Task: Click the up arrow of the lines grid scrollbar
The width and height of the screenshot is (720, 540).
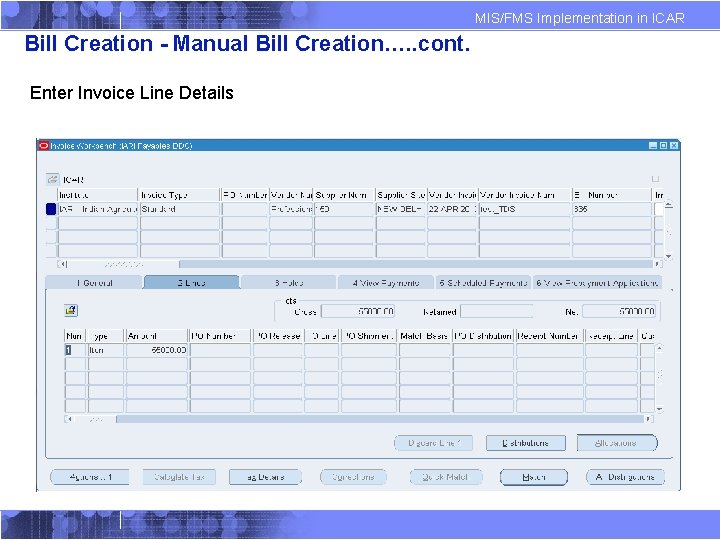Action: (x=659, y=348)
